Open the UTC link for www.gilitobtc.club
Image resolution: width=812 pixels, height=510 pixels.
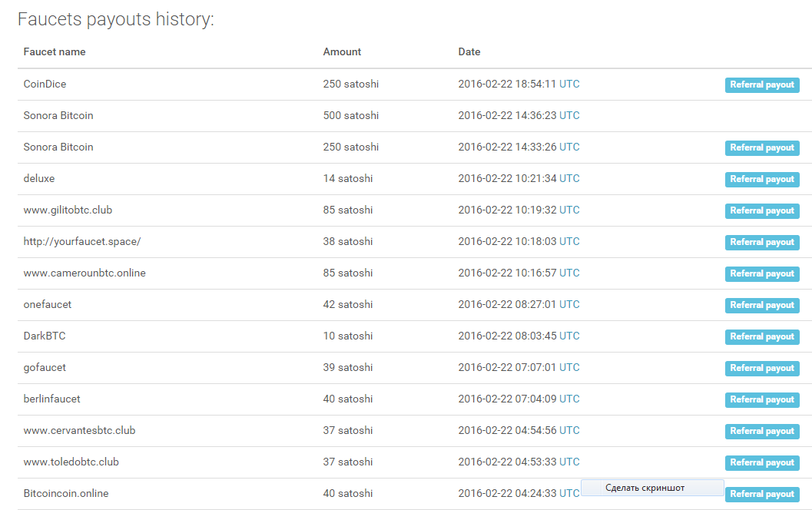click(x=569, y=210)
